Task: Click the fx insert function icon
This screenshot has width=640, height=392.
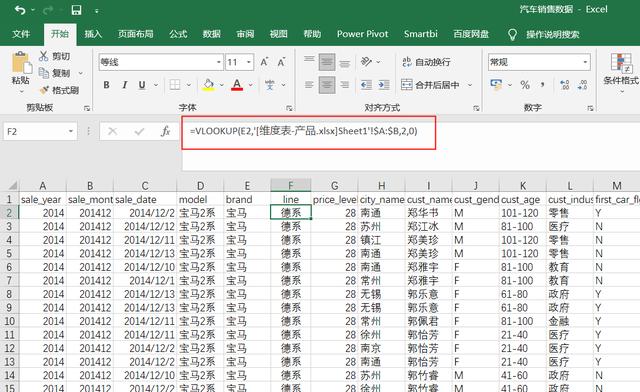Action: [165, 131]
